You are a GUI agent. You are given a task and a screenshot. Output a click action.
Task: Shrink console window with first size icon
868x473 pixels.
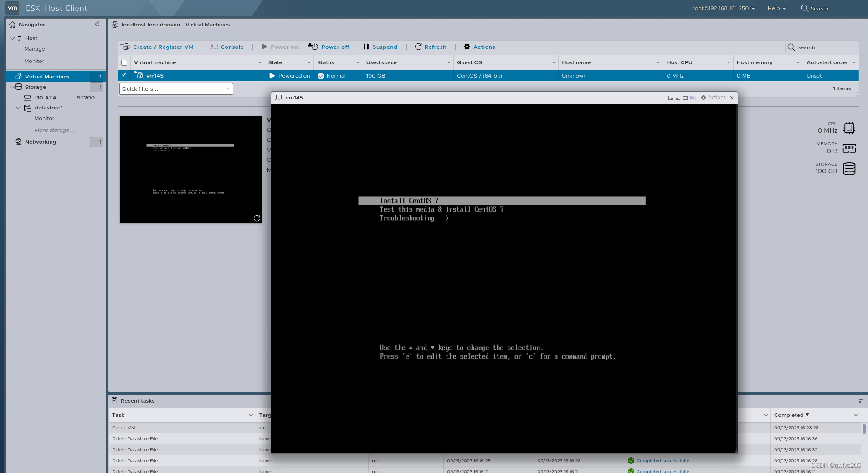click(x=671, y=98)
